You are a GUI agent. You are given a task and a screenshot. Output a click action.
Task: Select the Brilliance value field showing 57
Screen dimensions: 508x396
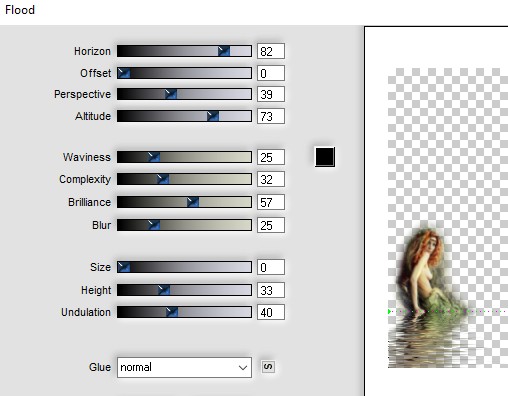coord(271,202)
